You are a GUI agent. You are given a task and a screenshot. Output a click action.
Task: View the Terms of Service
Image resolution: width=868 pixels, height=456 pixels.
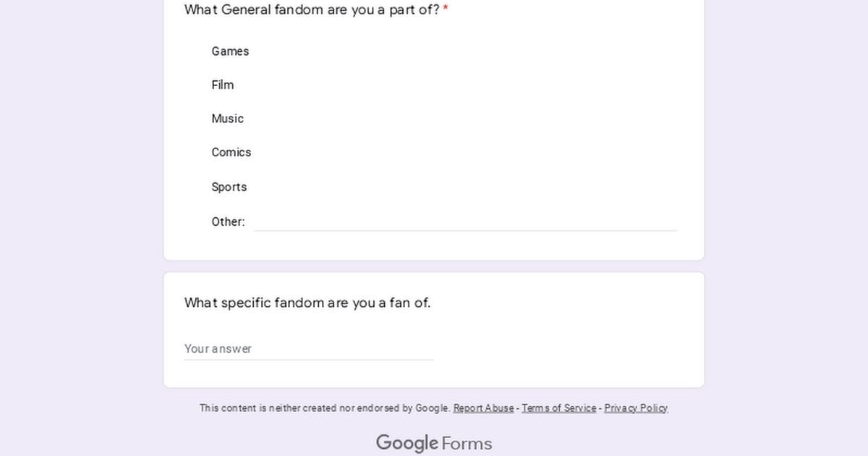click(x=558, y=408)
